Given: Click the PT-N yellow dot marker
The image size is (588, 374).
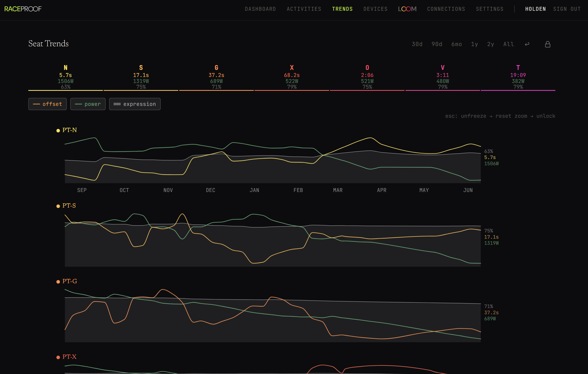Looking at the screenshot, I should 58,131.
